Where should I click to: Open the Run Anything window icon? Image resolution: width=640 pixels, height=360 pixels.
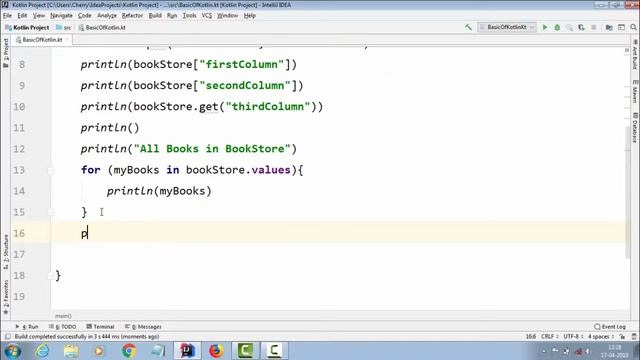click(x=621, y=27)
